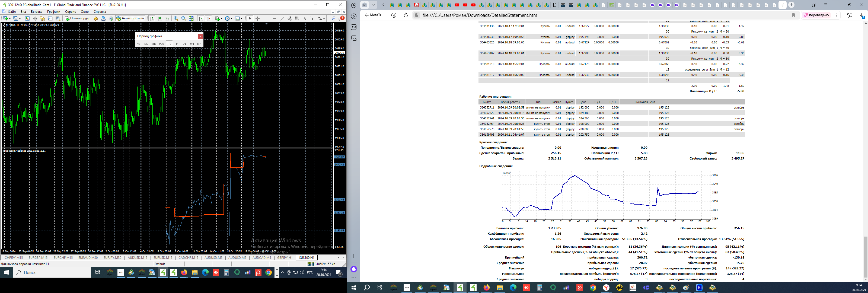Click the Новый ордер button
Image resolution: width=868 pixels, height=293 pixels.
pos(78,18)
